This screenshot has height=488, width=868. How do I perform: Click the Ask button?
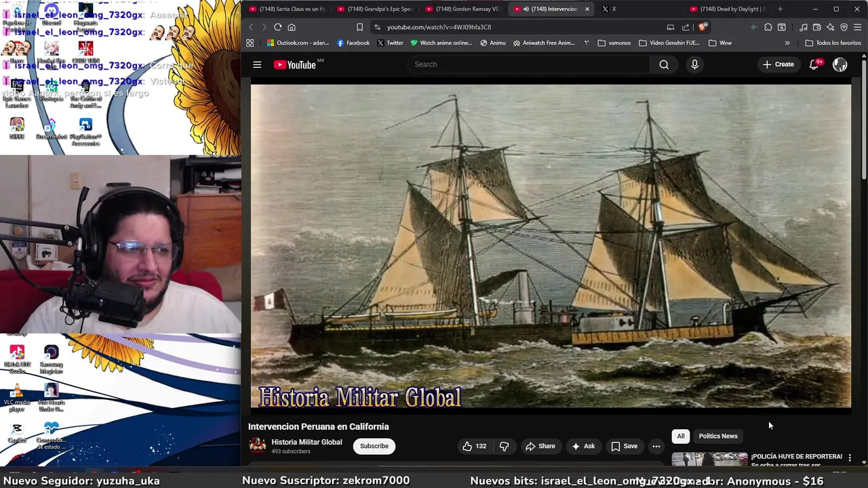[583, 446]
